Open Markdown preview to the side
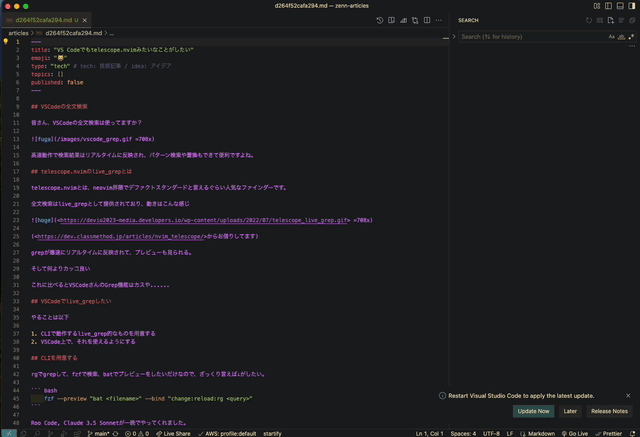 tap(391, 20)
